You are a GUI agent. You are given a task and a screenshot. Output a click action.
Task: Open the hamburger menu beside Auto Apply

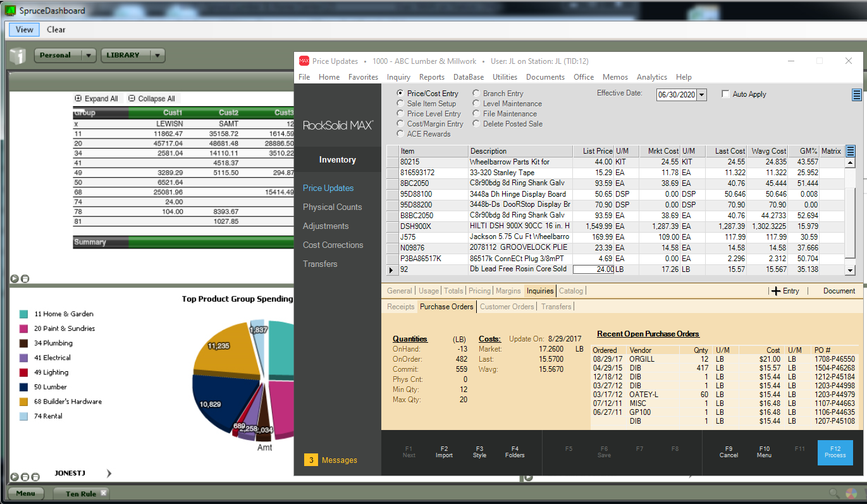point(857,95)
